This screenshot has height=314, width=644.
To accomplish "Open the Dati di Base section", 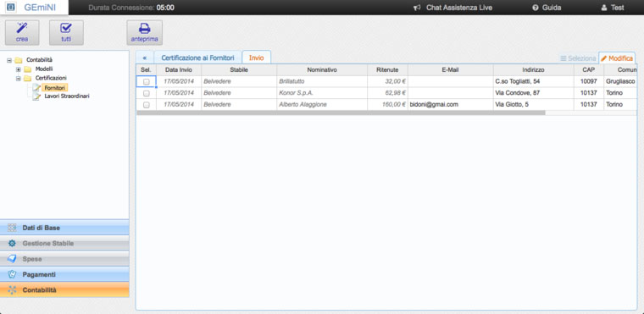I will click(x=64, y=228).
